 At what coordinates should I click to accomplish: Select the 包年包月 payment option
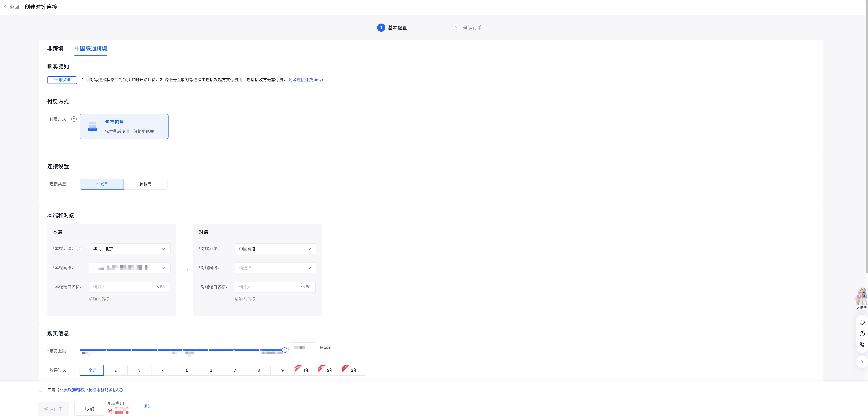(x=124, y=126)
